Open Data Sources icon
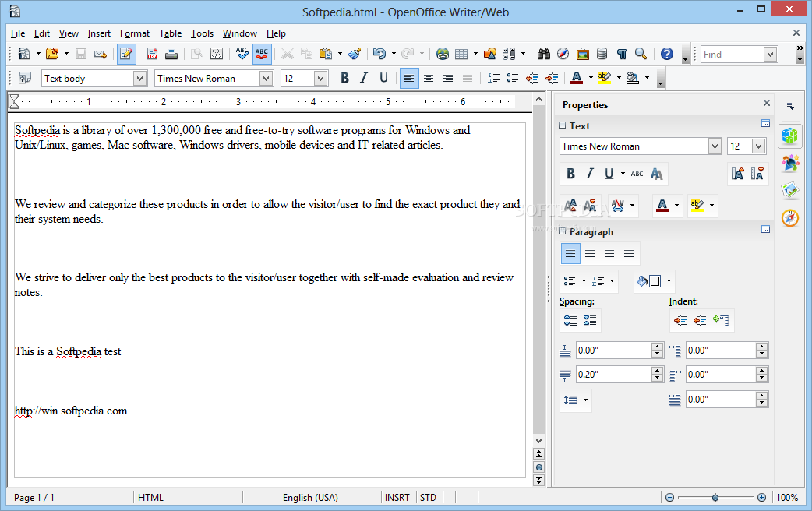 coord(602,54)
